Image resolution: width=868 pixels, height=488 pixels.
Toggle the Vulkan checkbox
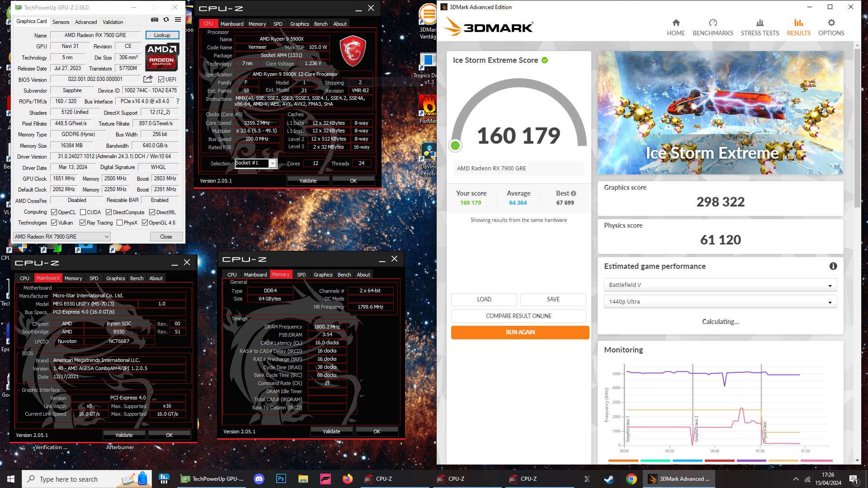click(x=54, y=223)
